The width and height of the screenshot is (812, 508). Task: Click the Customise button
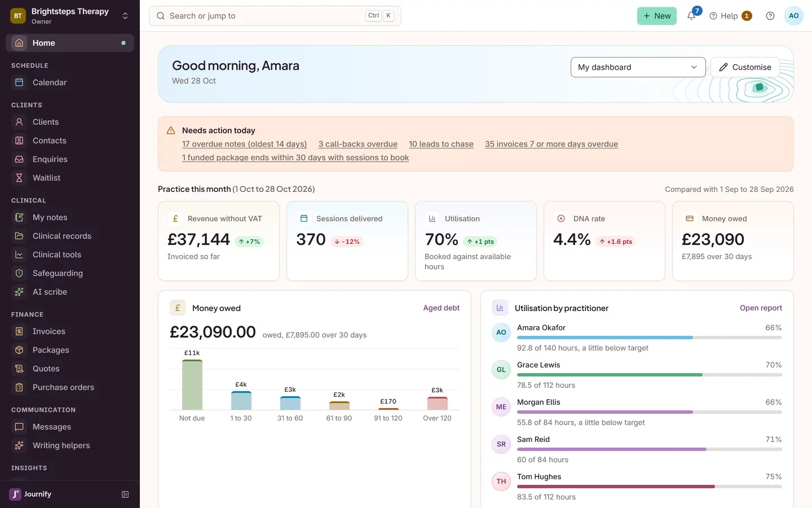(x=745, y=67)
